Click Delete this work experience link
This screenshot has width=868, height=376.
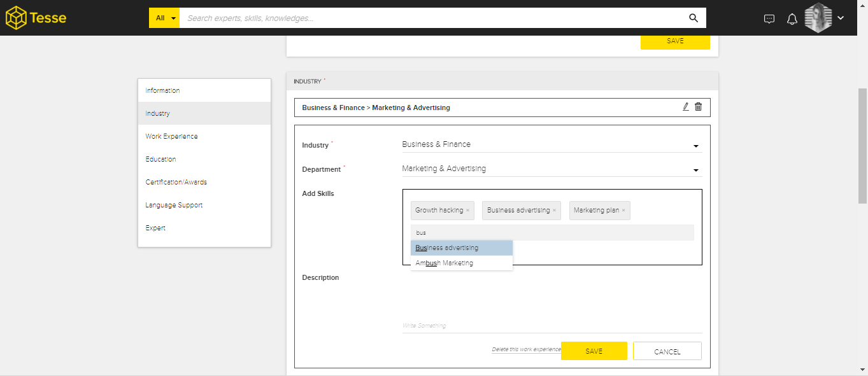pyautogui.click(x=526, y=349)
